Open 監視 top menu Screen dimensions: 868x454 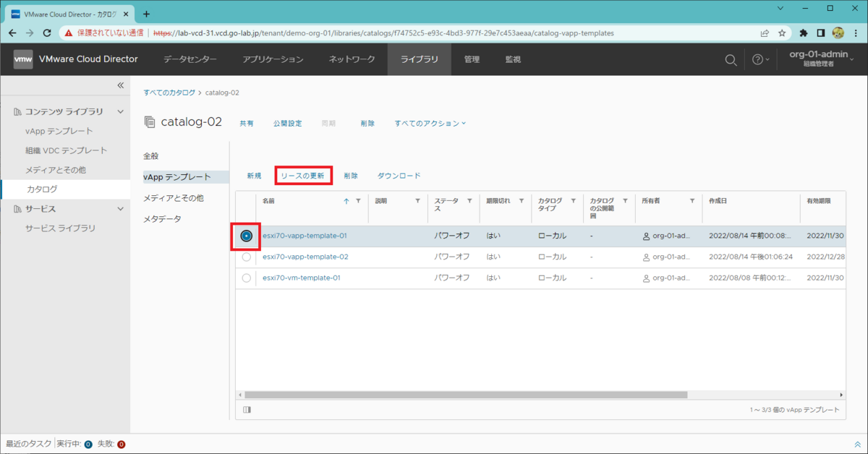click(513, 59)
